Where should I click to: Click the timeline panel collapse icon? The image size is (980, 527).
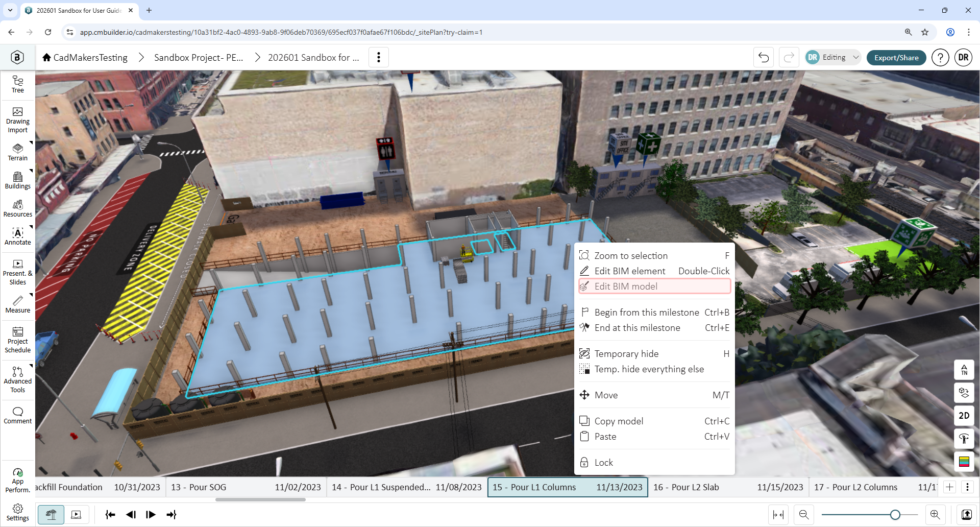coord(967,515)
